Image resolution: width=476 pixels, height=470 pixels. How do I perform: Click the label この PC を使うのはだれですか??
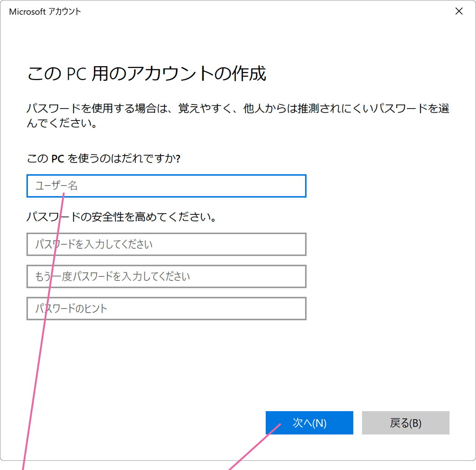point(103,158)
